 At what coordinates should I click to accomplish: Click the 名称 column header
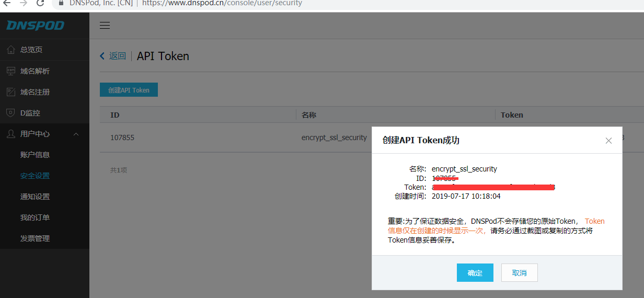coord(309,115)
